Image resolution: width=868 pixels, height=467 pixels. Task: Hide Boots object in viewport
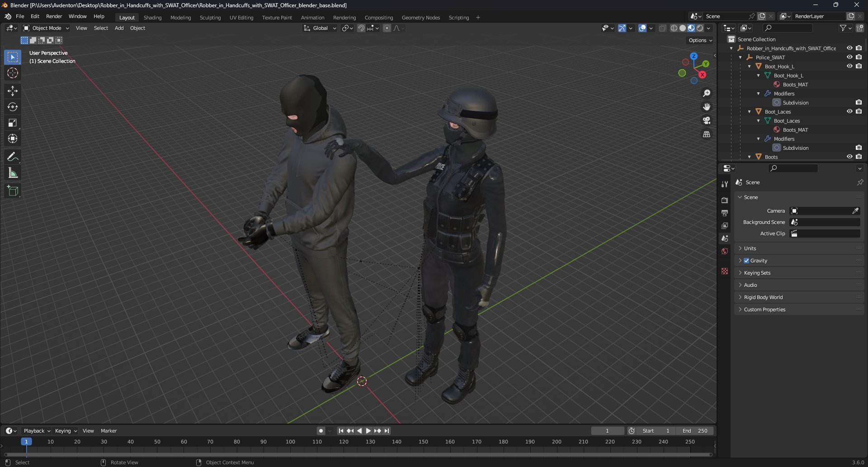(849, 157)
